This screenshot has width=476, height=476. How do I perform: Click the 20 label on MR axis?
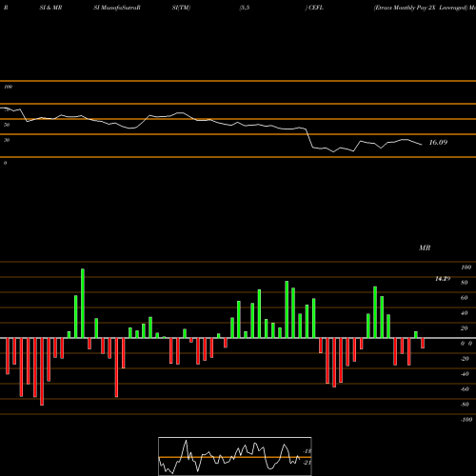pos(465,328)
